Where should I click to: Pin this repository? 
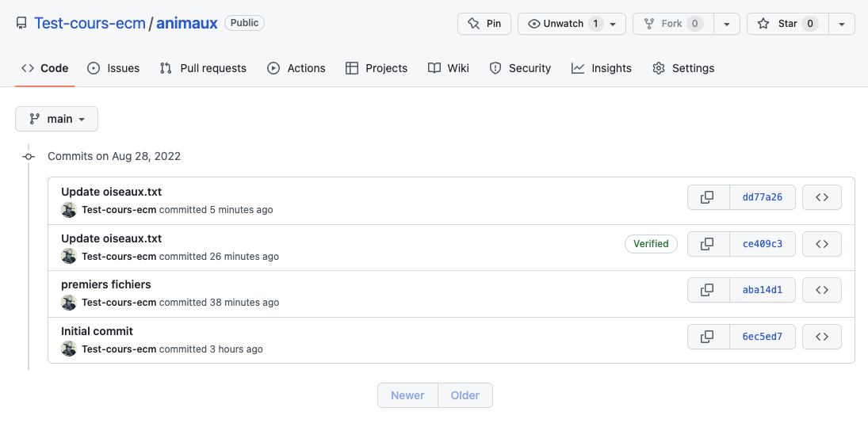484,24
